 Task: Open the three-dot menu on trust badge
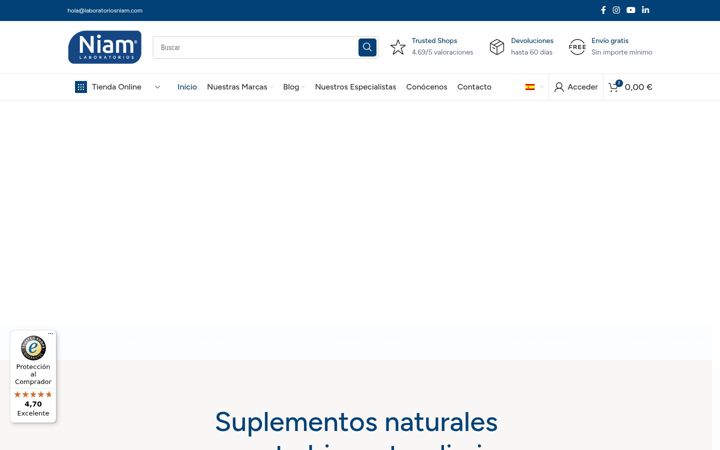click(51, 333)
